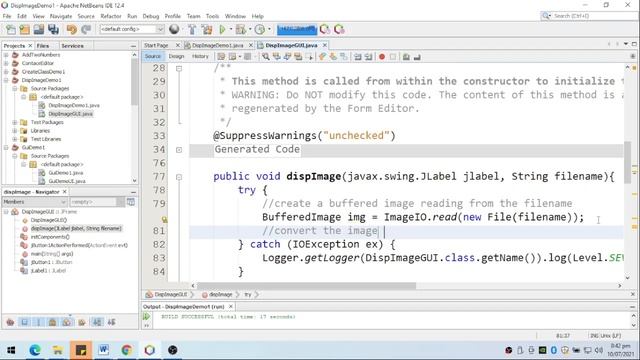Open Microsoft Edge from the taskbar
The image size is (640, 360).
[x=35, y=350]
